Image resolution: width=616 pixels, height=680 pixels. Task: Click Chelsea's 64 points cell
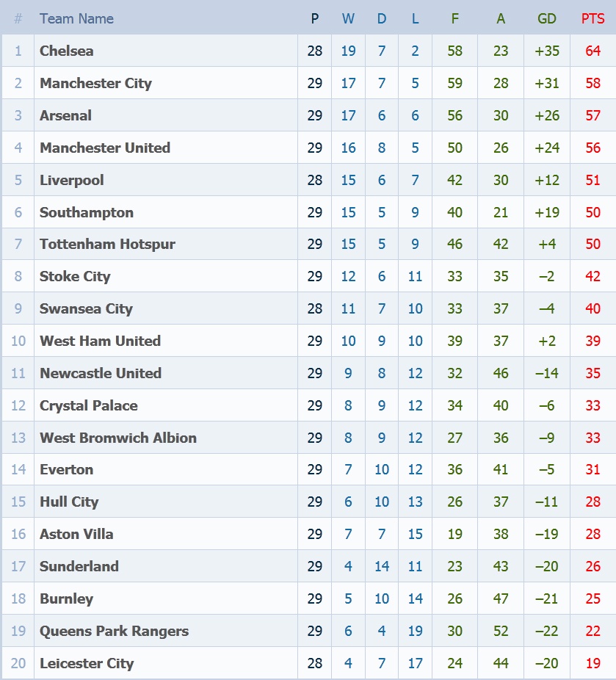[x=593, y=51]
